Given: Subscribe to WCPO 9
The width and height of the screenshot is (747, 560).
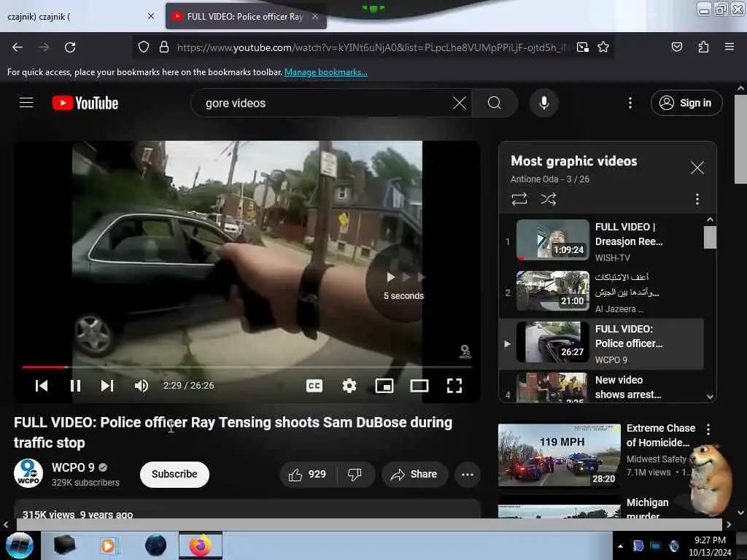Looking at the screenshot, I should [174, 474].
